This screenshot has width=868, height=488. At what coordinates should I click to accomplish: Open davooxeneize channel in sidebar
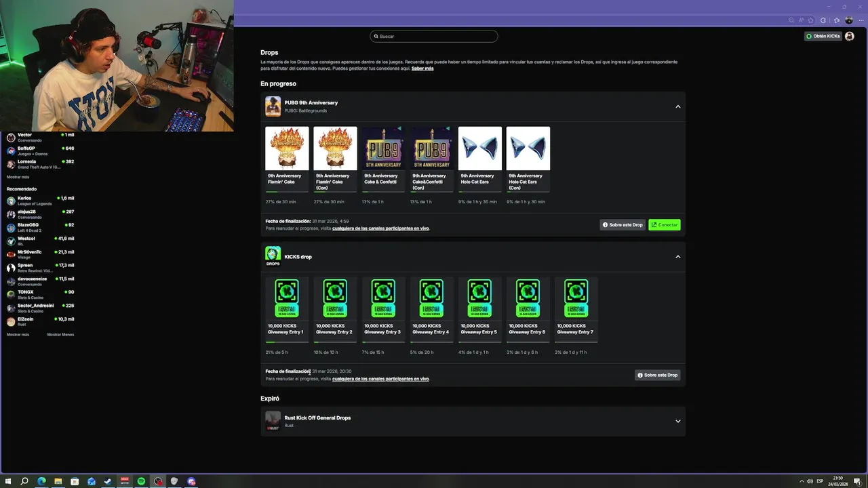[41, 281]
